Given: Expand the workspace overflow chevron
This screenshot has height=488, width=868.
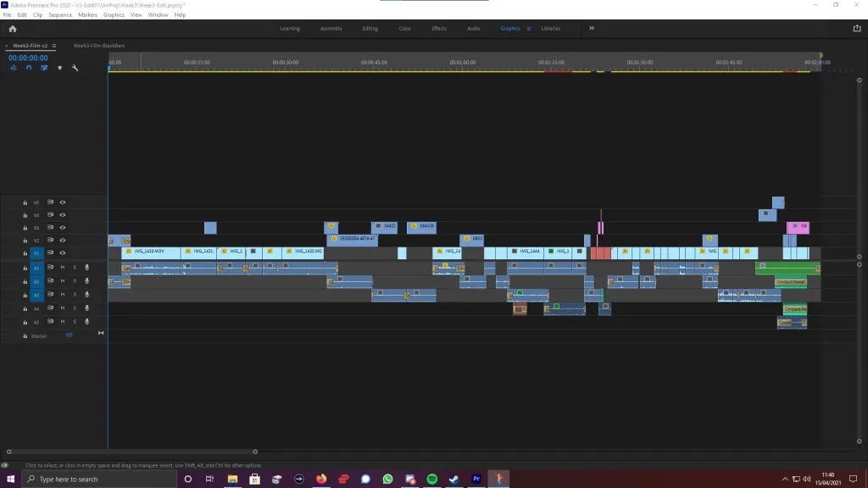Looking at the screenshot, I should pyautogui.click(x=592, y=28).
